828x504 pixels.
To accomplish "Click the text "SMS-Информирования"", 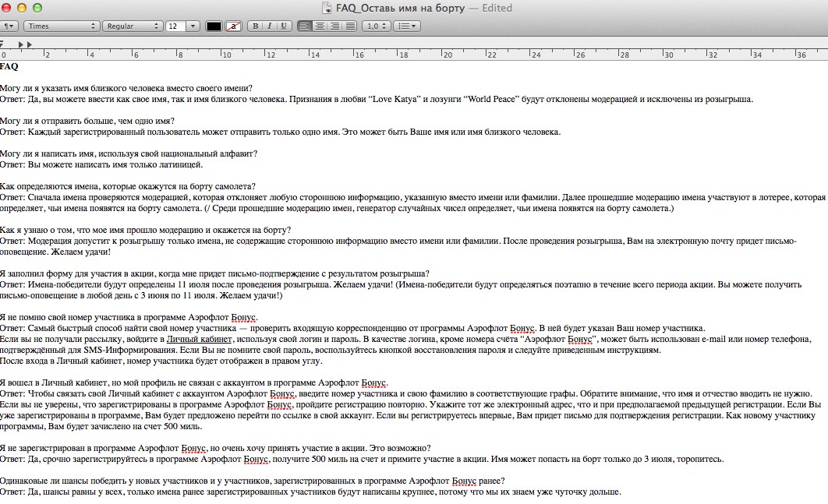I will (x=130, y=350).
